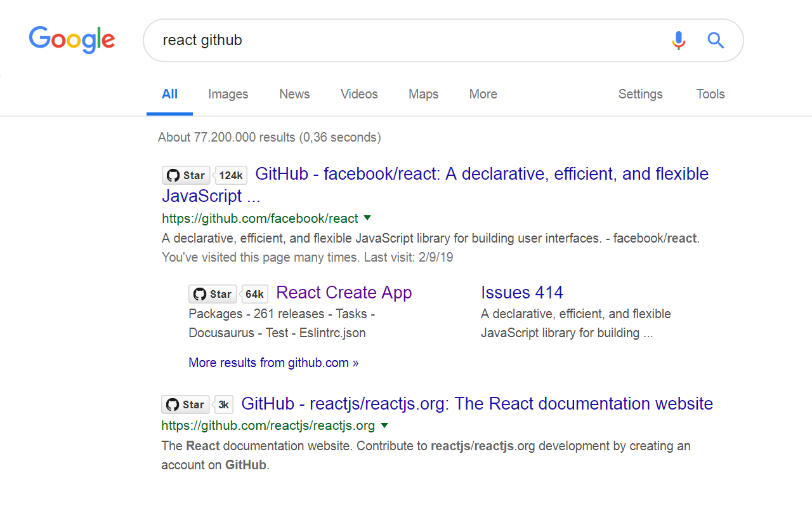Open the Maps tab

click(x=423, y=94)
